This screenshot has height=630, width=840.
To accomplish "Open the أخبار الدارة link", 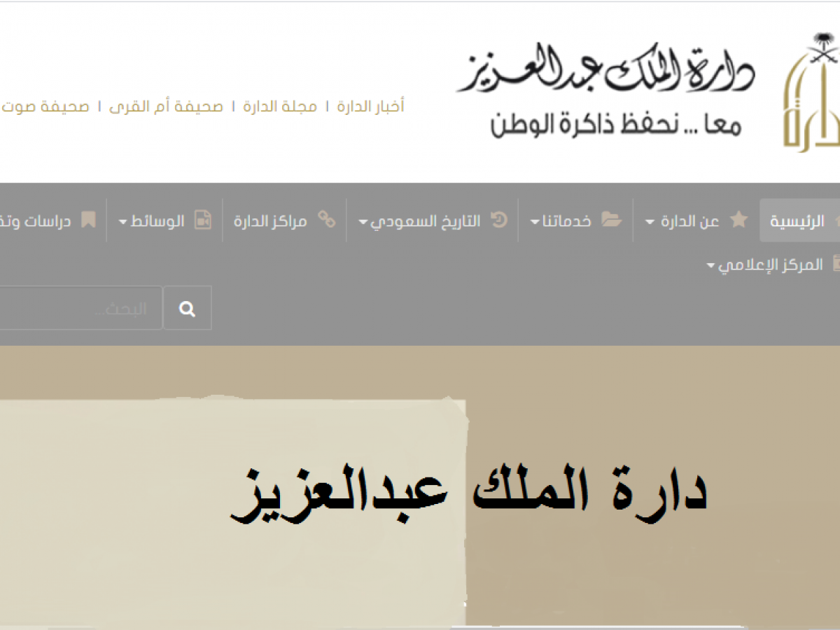I will (x=370, y=107).
